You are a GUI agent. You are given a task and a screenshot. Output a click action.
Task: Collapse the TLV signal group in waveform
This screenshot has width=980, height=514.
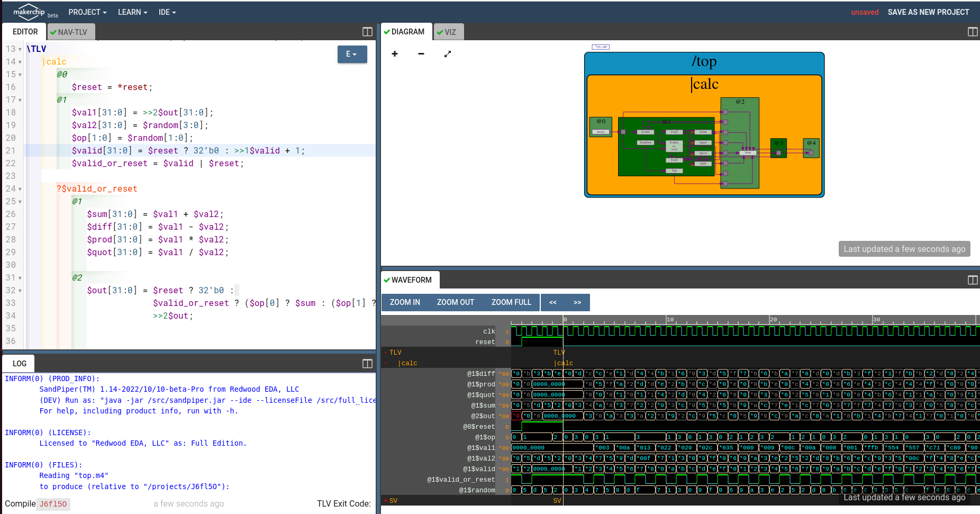tap(386, 353)
